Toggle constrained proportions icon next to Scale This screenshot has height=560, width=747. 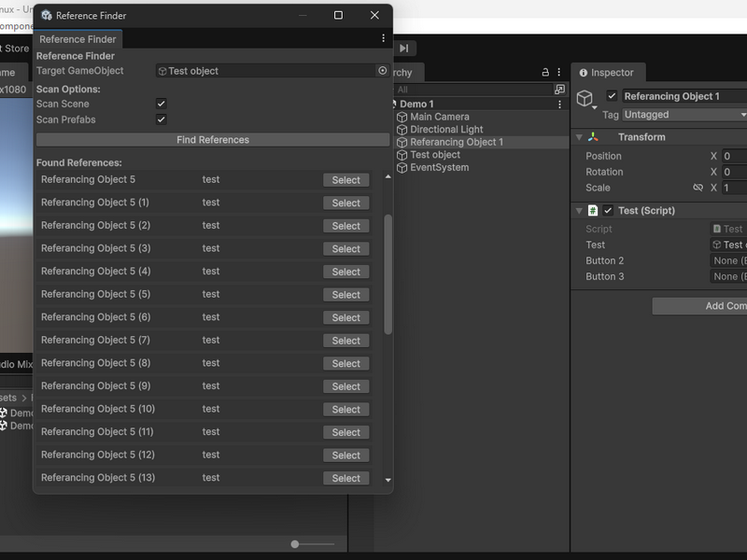pos(698,188)
